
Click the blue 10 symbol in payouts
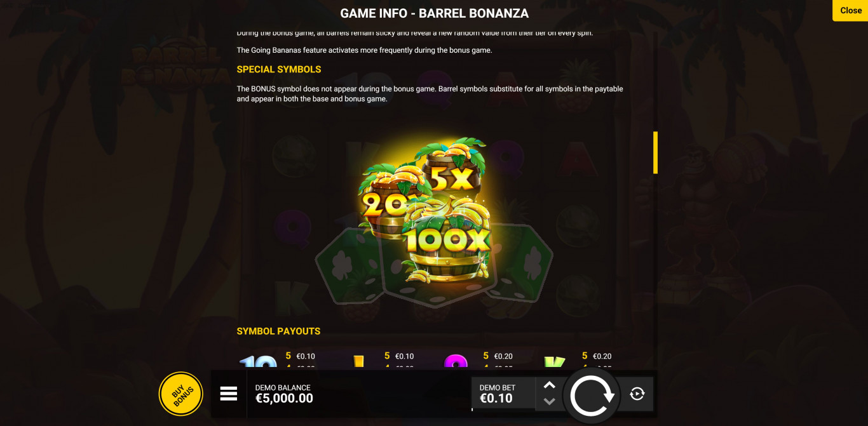258,363
